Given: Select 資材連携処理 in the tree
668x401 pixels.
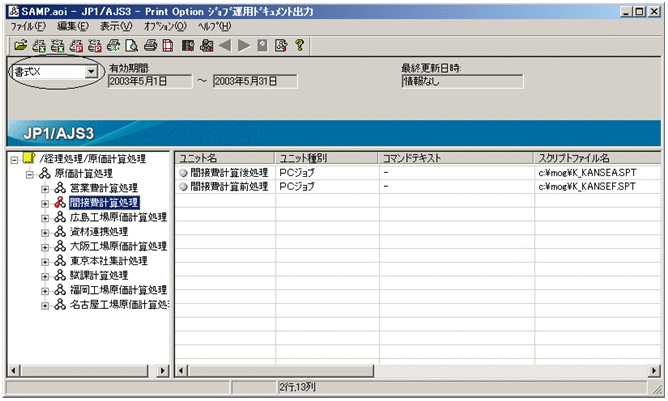Looking at the screenshot, I should tap(99, 232).
